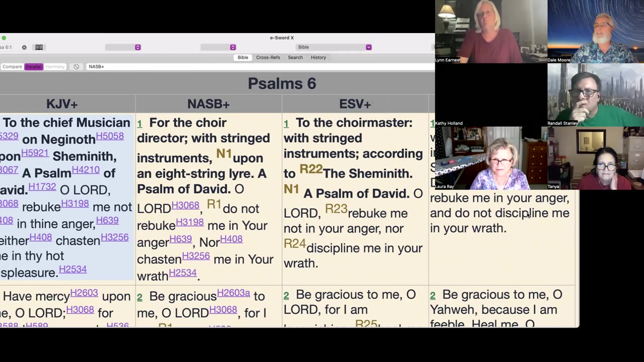Open NASB link H2534 after wrath
The image size is (644, 362).
point(183,273)
